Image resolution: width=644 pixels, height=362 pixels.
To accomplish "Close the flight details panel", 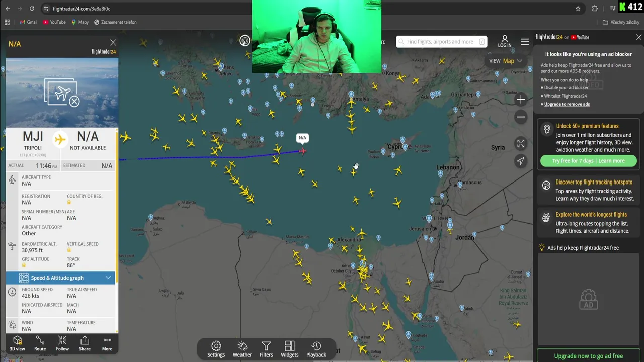I will (113, 43).
